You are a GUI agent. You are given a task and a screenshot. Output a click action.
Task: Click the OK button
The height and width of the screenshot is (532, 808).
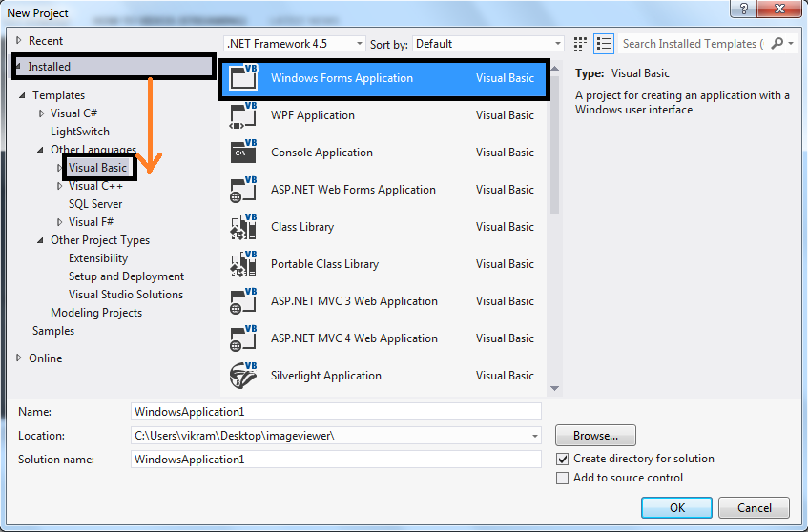[676, 508]
